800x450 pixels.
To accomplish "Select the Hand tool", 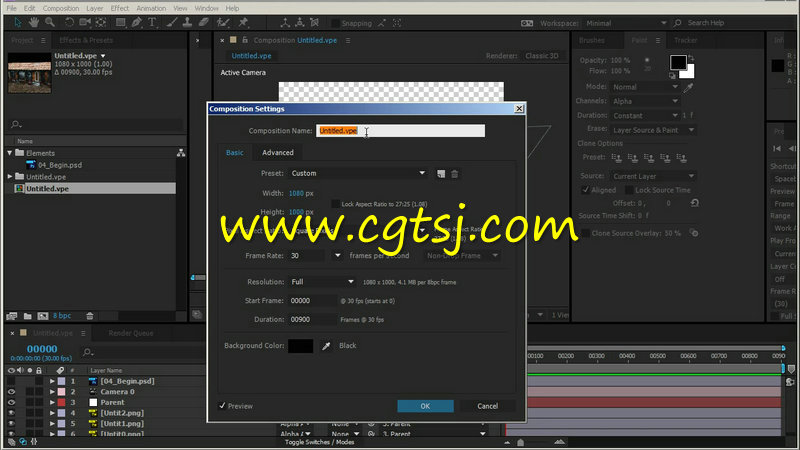I will click(34, 22).
